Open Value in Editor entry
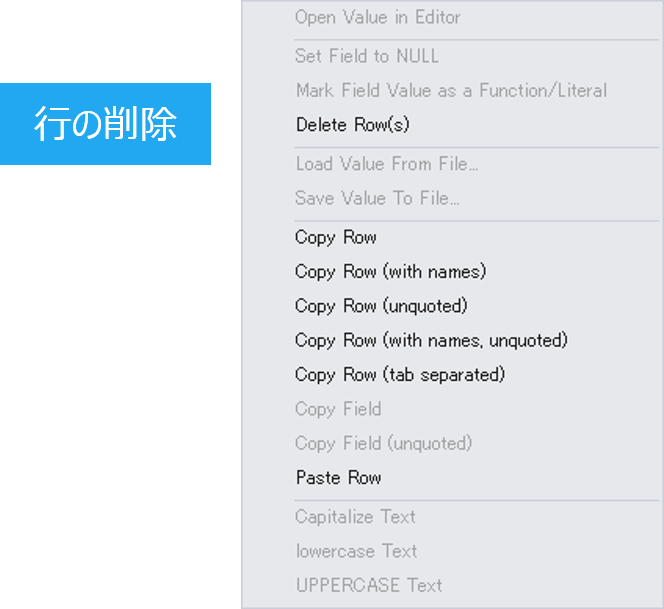This screenshot has height=609, width=664. coord(451,17)
